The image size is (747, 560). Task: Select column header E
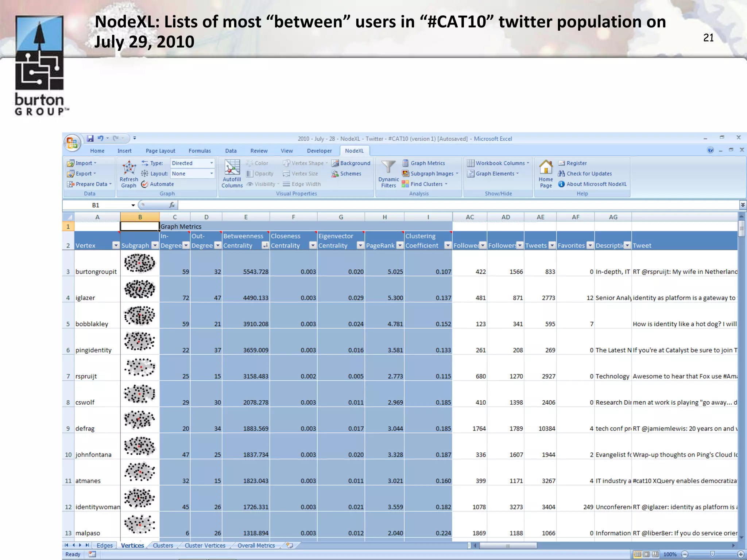point(246,217)
